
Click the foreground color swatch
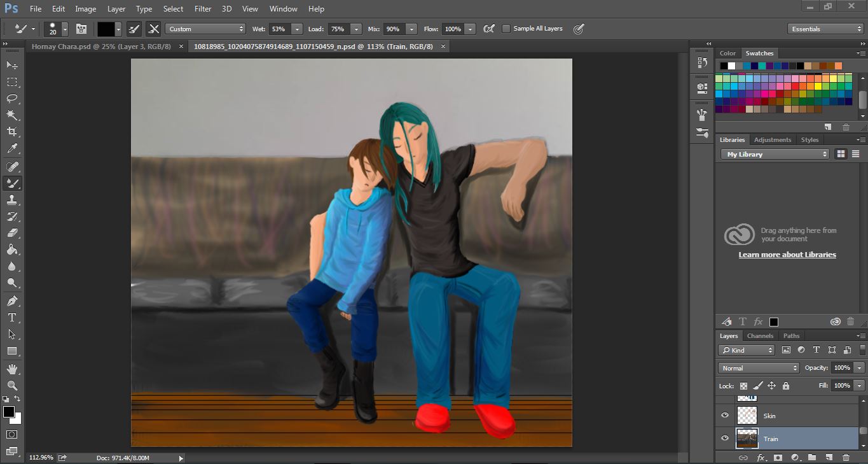[9, 412]
